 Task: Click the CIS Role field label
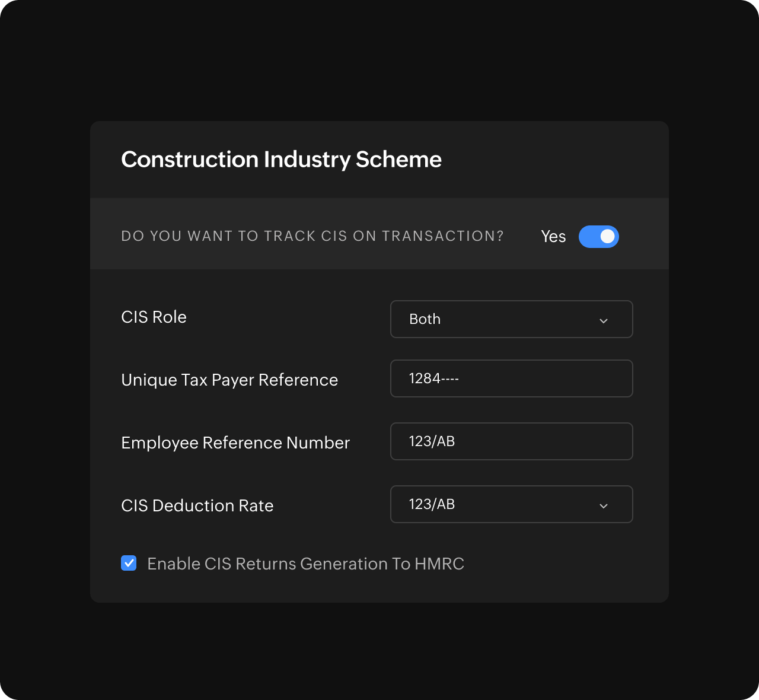pos(154,317)
